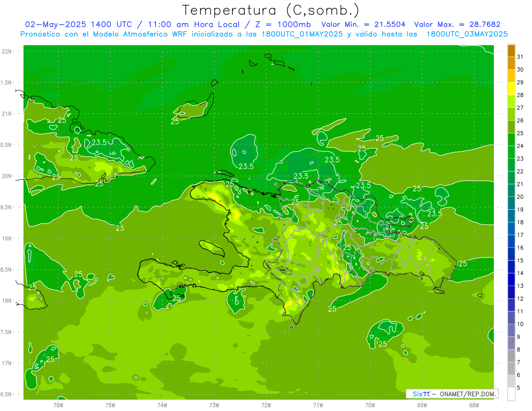Click the "1800UTC_03MAY2025" valid-until time text

pos(467,34)
